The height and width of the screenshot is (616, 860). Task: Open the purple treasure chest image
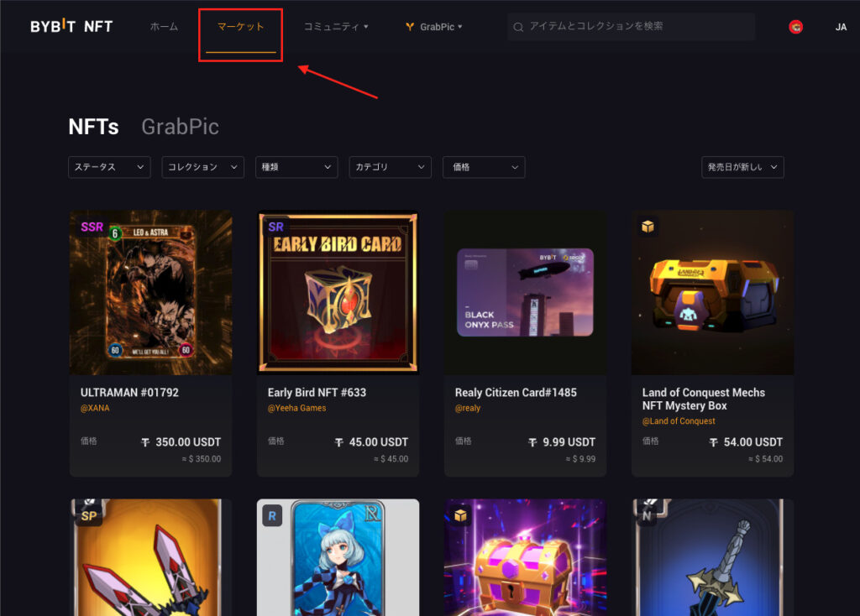pyautogui.click(x=526, y=557)
